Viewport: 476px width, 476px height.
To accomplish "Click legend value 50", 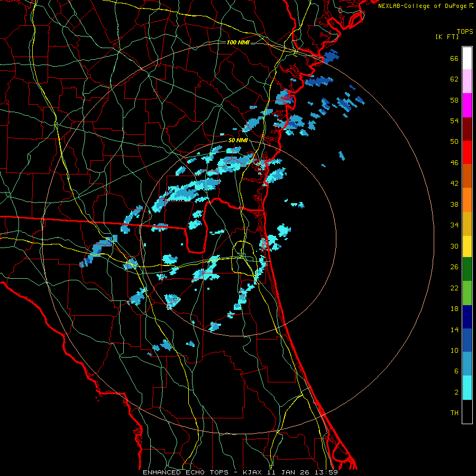I will tap(454, 142).
